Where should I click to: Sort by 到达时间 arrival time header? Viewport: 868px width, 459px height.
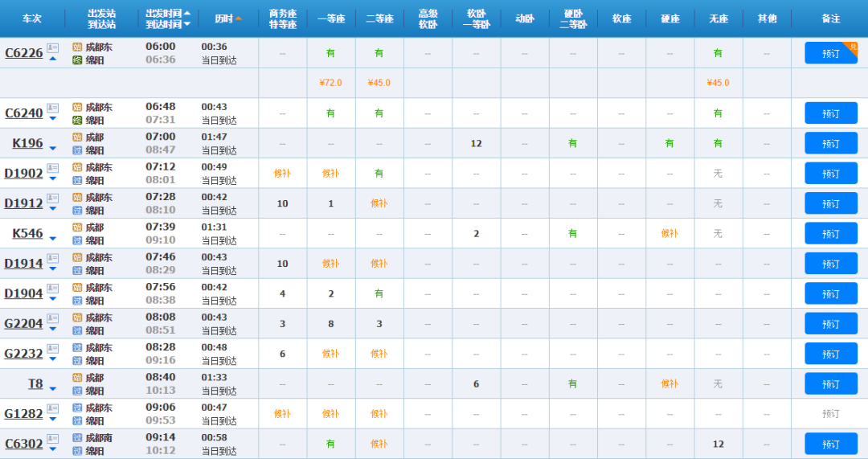168,24
